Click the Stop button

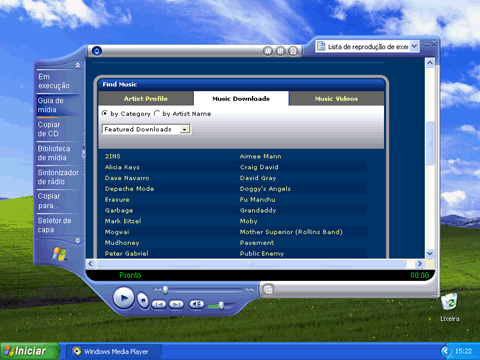[143, 301]
